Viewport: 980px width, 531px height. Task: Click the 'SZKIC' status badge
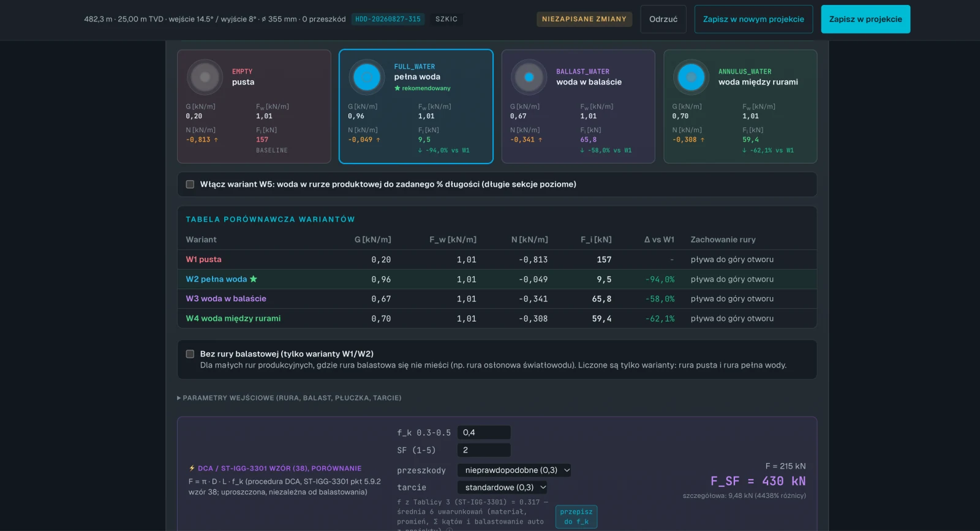pos(447,19)
